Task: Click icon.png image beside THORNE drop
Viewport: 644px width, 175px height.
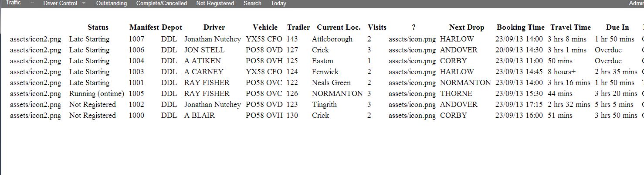Action: [x=412, y=94]
